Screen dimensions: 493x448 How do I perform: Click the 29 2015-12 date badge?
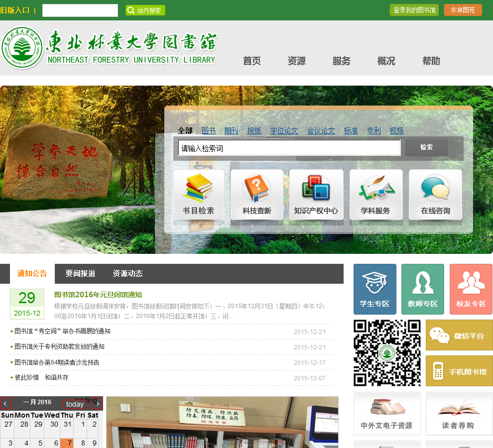tap(27, 304)
